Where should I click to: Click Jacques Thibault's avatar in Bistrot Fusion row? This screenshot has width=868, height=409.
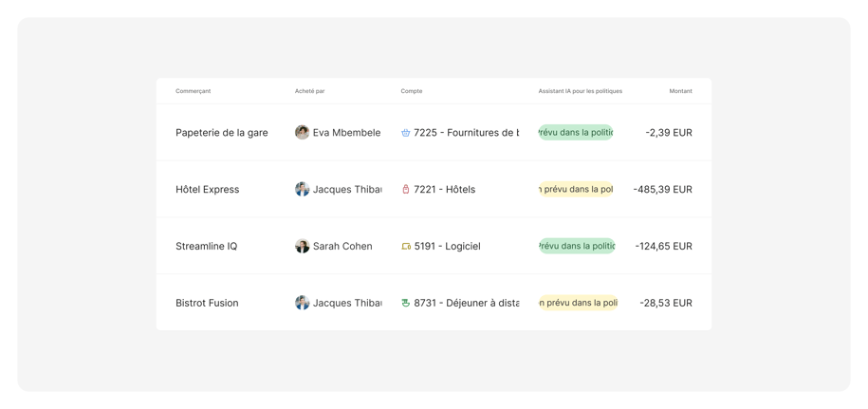coord(303,303)
